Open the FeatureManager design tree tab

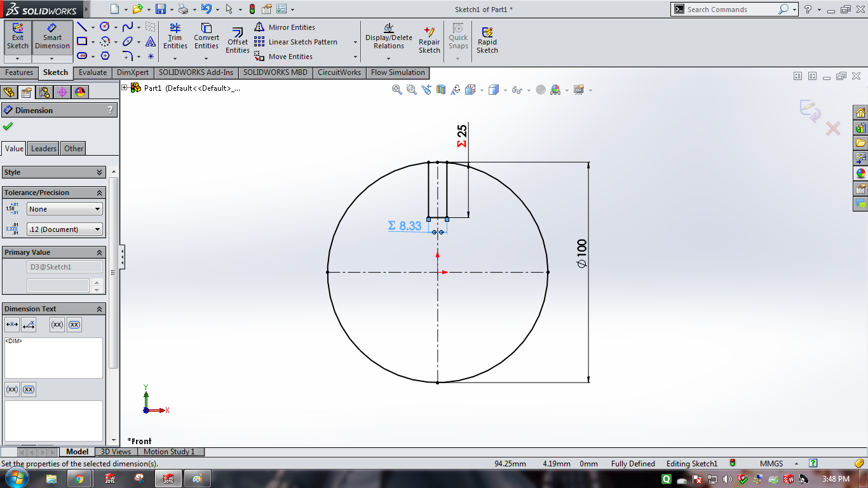tap(9, 92)
